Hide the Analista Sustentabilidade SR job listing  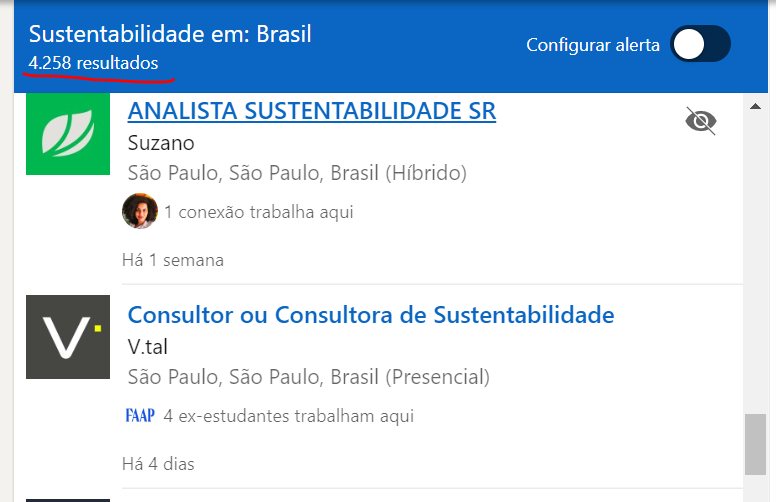702,122
